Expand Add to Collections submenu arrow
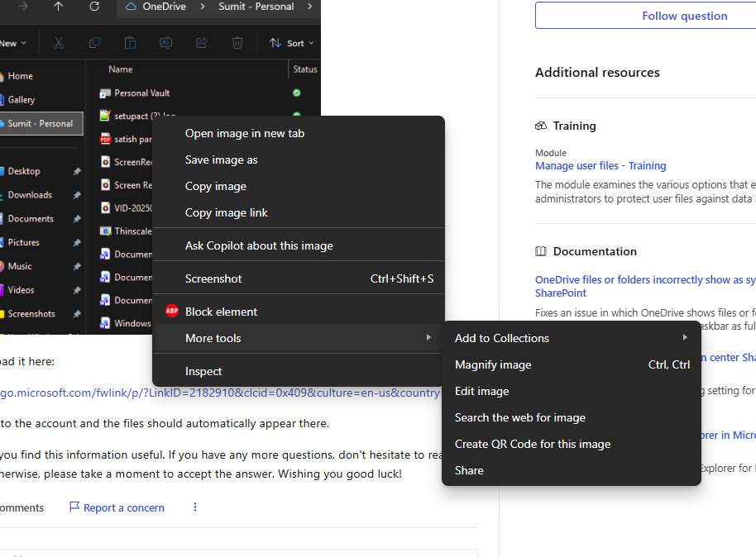The height and width of the screenshot is (557, 756). 685,338
